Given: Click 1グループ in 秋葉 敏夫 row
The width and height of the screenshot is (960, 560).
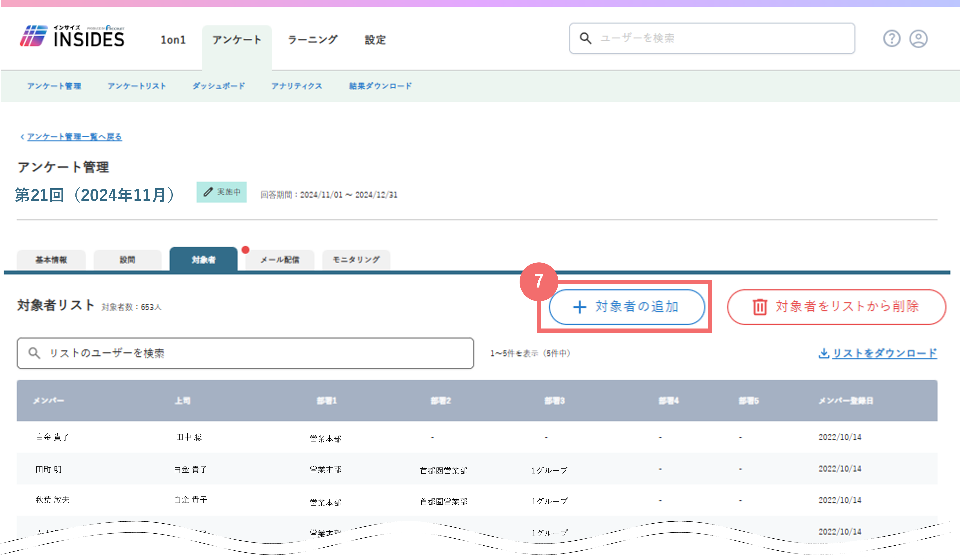Looking at the screenshot, I should [550, 501].
